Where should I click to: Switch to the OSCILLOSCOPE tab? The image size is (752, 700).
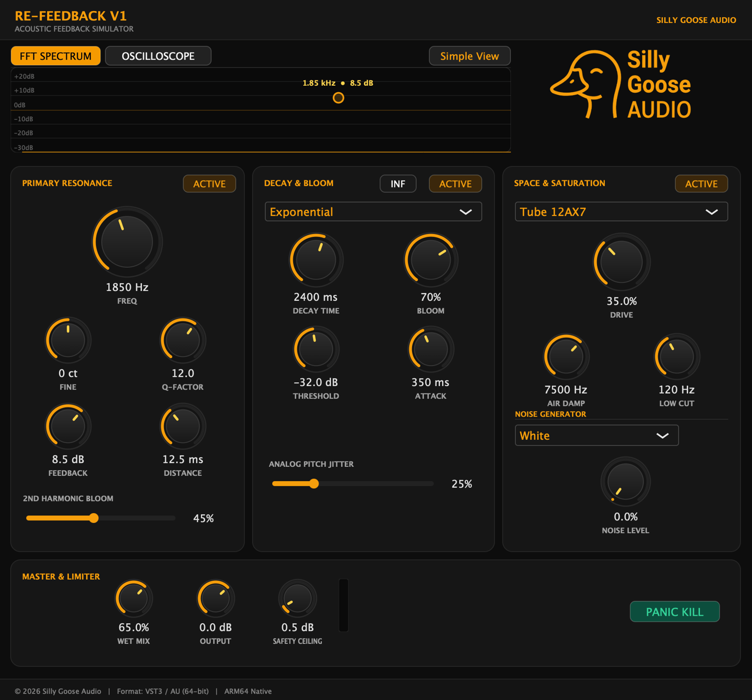(158, 56)
